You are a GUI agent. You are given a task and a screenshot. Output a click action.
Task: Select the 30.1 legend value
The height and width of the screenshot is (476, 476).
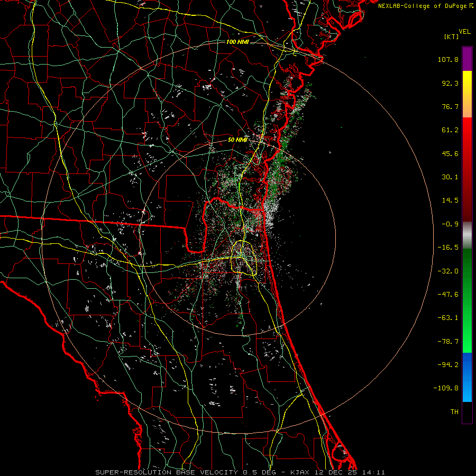pos(450,177)
